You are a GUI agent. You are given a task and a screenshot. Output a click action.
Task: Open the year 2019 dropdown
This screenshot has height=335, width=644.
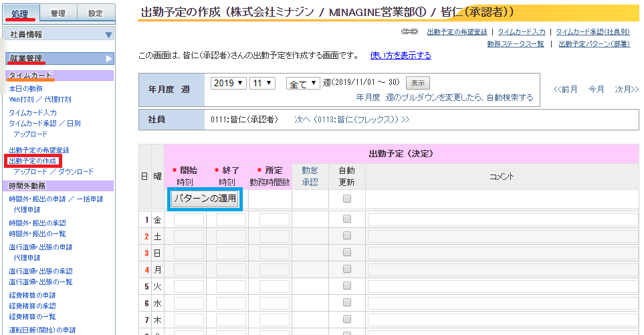coord(228,84)
